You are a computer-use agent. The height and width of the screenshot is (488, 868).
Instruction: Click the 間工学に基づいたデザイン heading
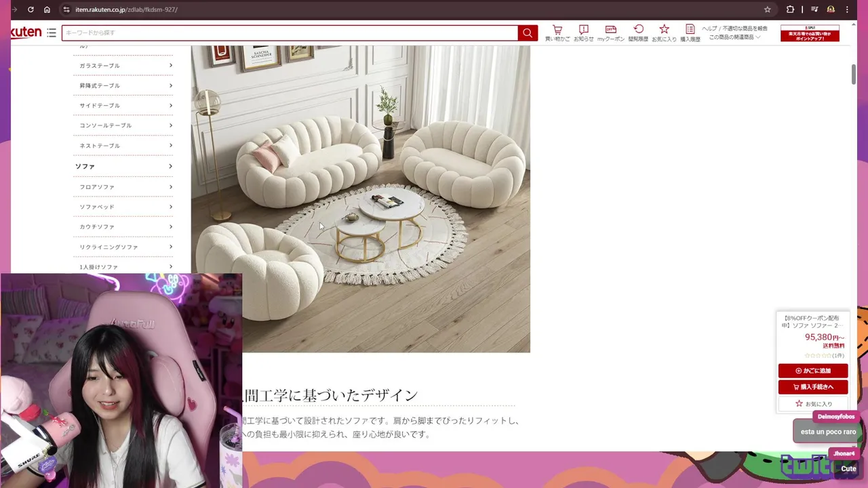330,395
